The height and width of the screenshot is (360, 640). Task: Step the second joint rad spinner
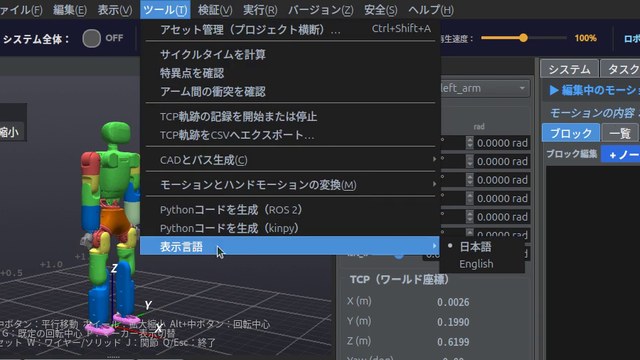click(470, 161)
